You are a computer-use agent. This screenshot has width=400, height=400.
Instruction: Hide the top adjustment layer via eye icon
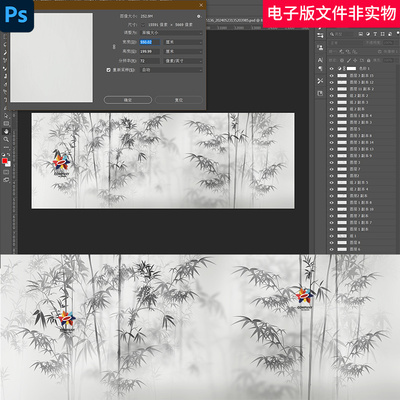tap(331, 69)
